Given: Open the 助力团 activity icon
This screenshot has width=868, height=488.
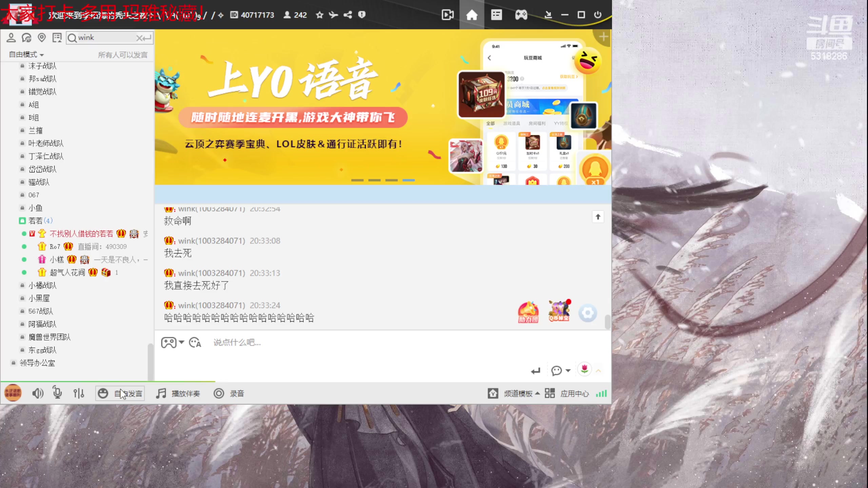Looking at the screenshot, I should pyautogui.click(x=528, y=312).
